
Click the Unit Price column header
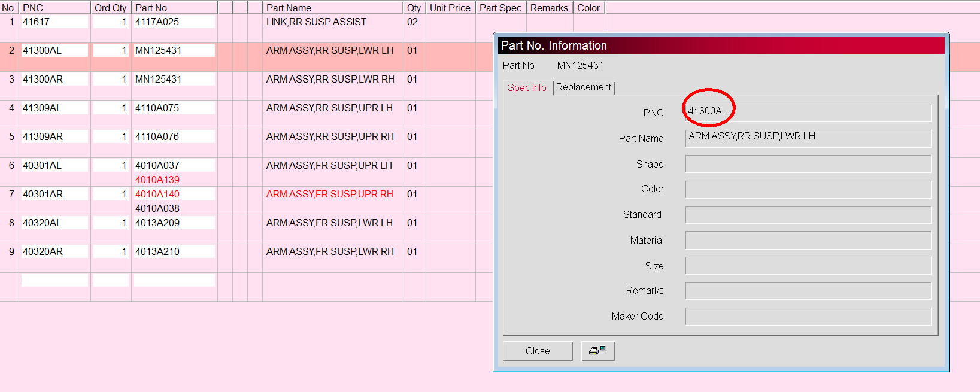[450, 8]
